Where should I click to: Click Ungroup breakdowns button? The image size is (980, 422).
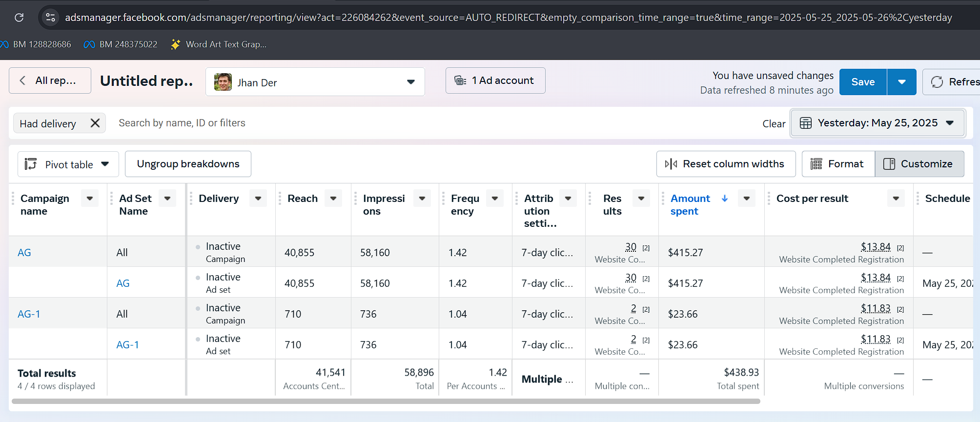pyautogui.click(x=188, y=164)
